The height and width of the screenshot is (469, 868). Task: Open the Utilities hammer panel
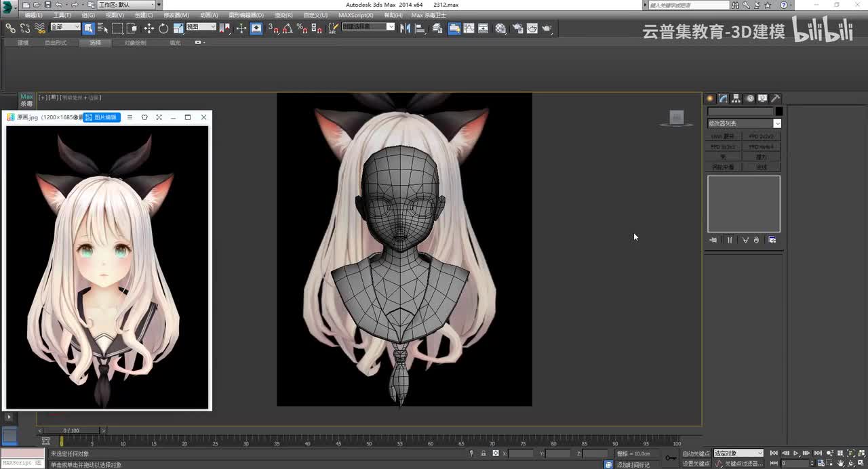coord(776,98)
